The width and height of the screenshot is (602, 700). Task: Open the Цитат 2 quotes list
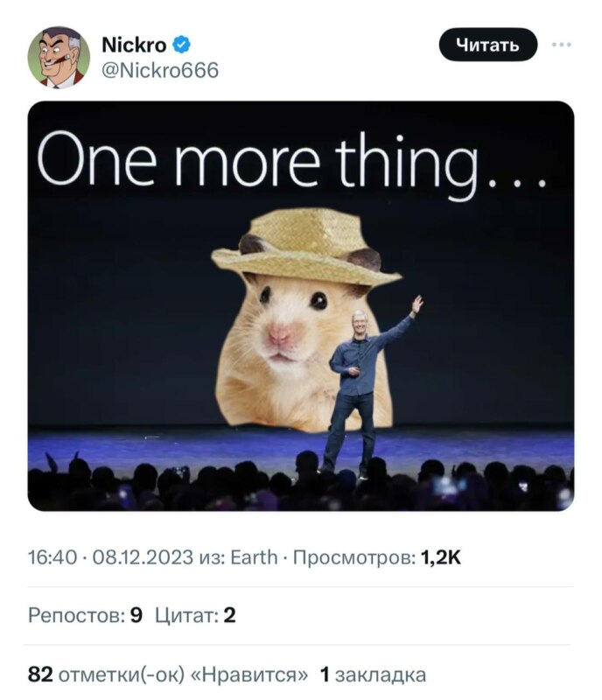[195, 615]
